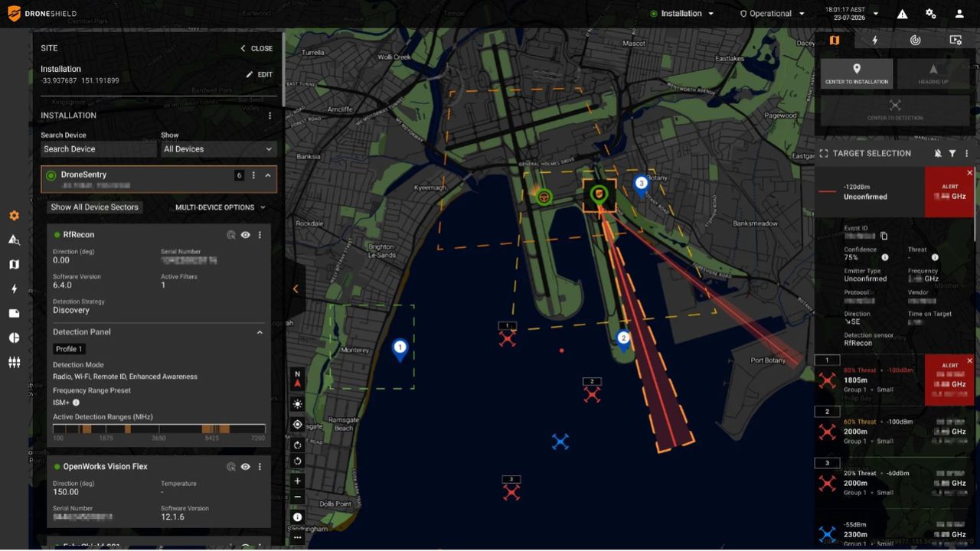This screenshot has height=551, width=980.
Task: Open RfRecon more options menu
Action: [260, 235]
